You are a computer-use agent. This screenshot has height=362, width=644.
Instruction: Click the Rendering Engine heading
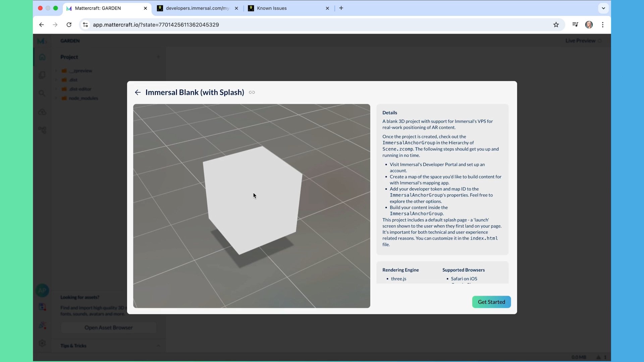[x=400, y=270]
